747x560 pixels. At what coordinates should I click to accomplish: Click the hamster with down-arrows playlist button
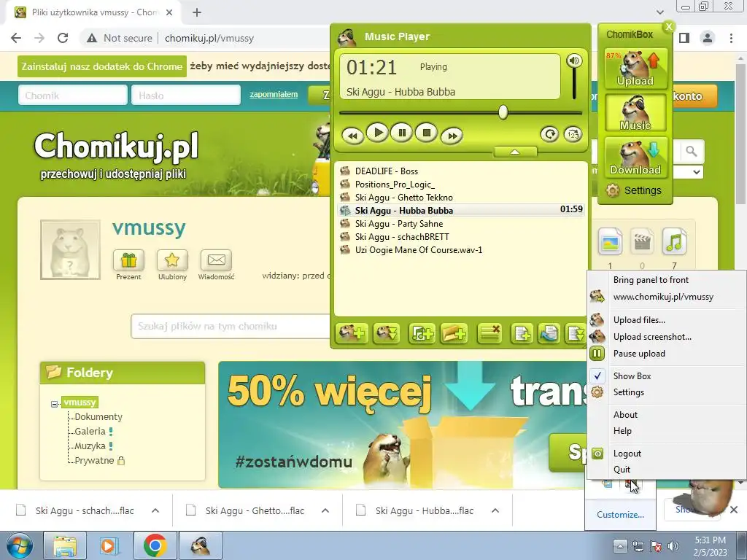click(x=387, y=333)
